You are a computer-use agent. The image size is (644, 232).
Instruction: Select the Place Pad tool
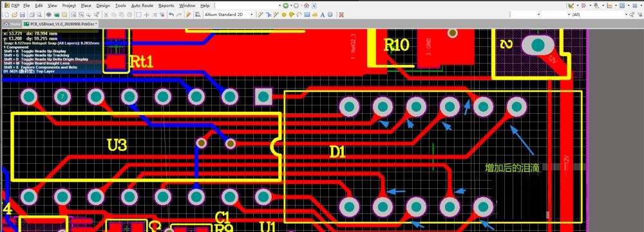[x=284, y=15]
